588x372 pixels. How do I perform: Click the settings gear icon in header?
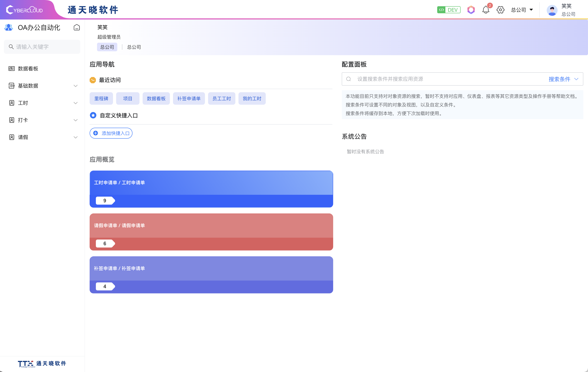(500, 10)
